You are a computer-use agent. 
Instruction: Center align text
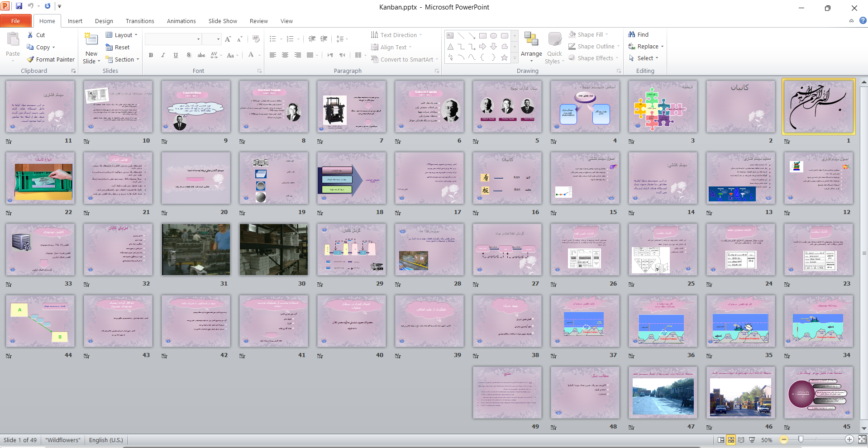[285, 55]
